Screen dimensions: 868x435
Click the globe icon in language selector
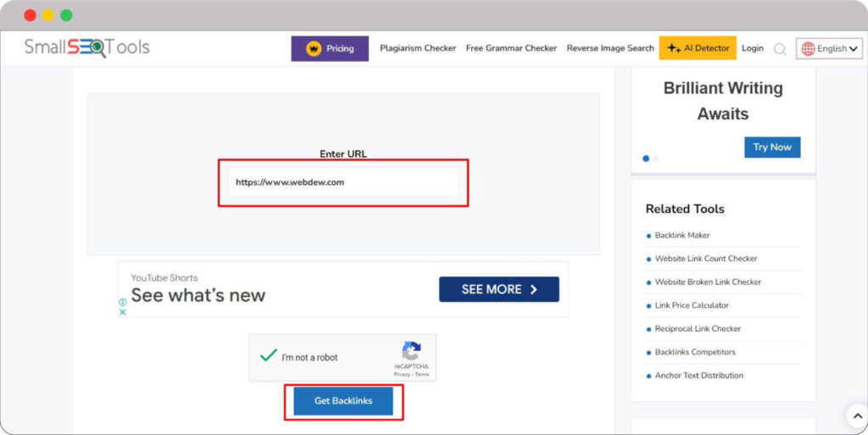808,48
